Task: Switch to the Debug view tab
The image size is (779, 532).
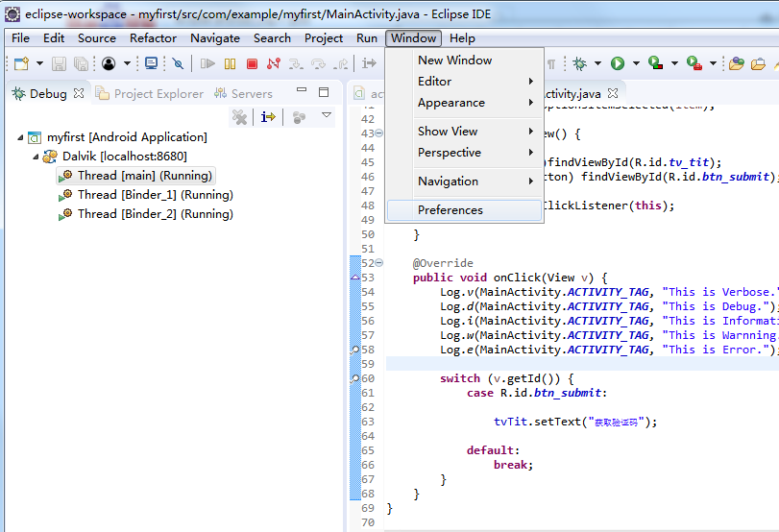Action: tap(48, 94)
